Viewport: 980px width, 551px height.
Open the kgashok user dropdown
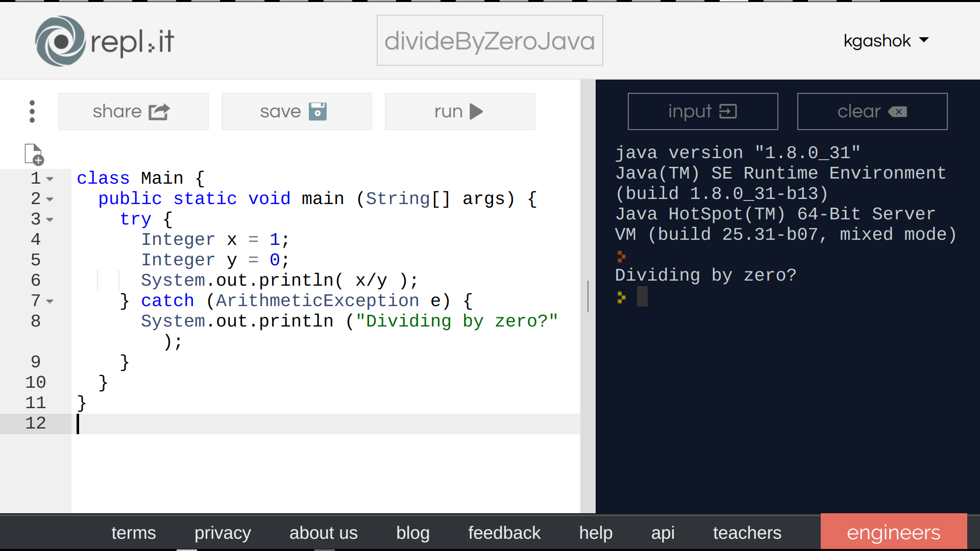tap(886, 40)
